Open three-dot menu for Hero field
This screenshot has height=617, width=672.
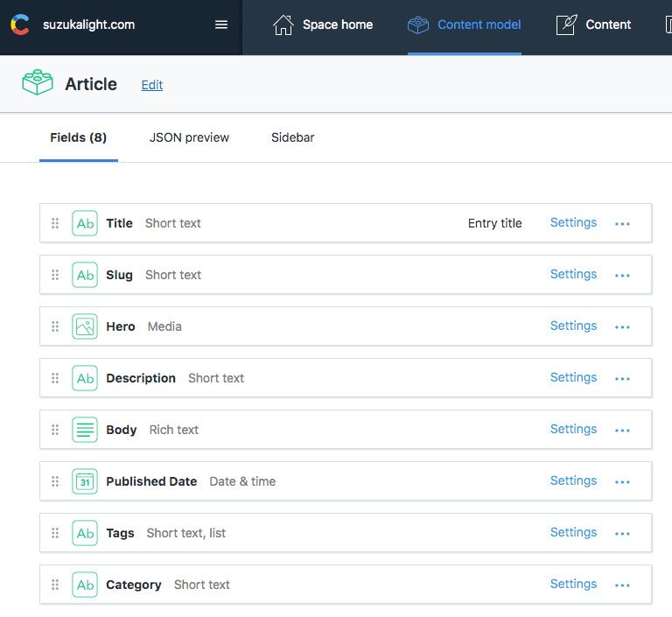point(622,327)
